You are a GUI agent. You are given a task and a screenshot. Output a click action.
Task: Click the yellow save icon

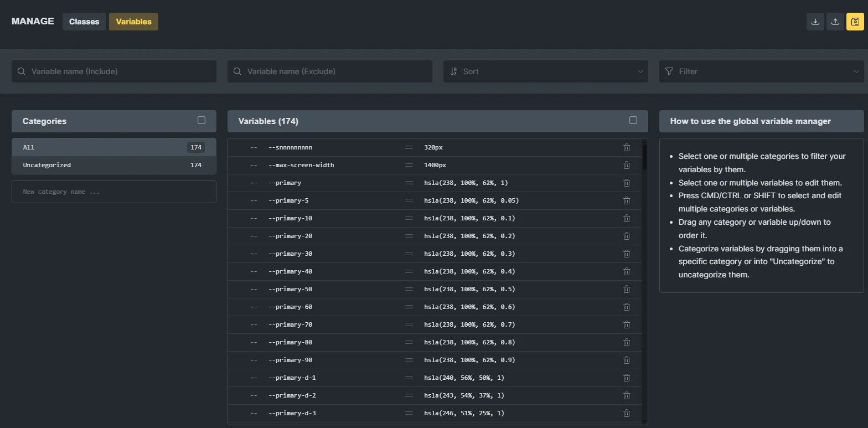click(x=855, y=22)
